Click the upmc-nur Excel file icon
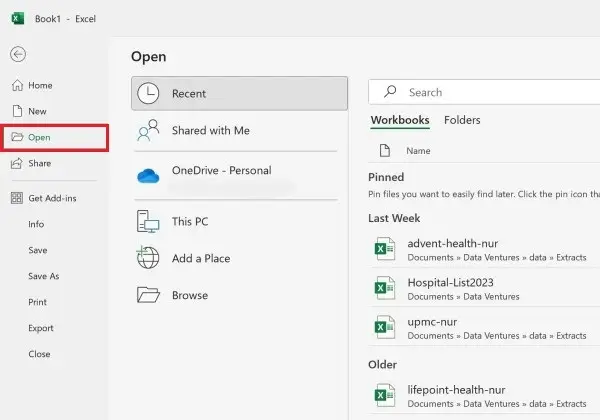The height and width of the screenshot is (420, 600). pos(385,327)
